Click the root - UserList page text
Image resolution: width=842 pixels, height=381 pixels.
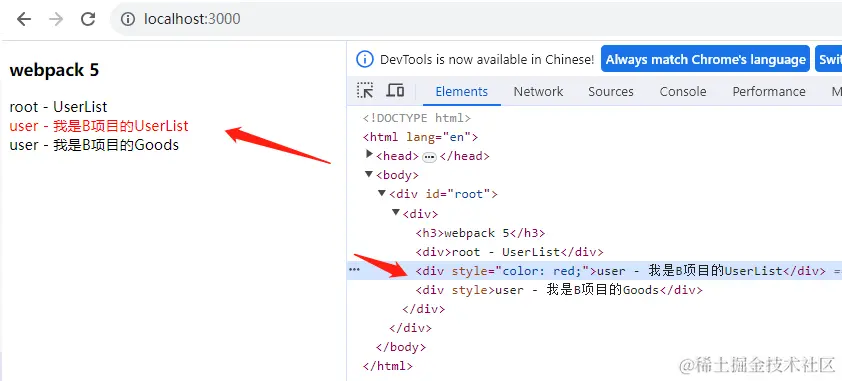pyautogui.click(x=59, y=107)
